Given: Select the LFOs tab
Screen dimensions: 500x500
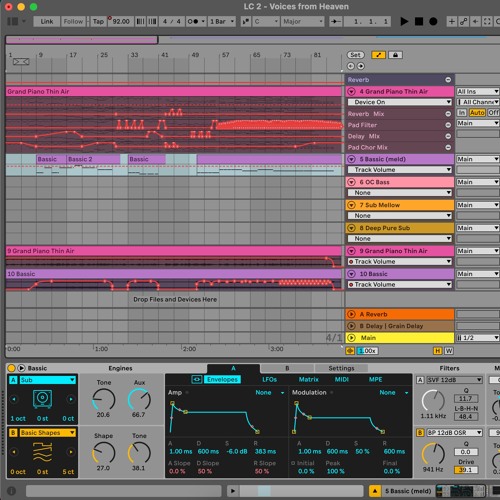Looking at the screenshot, I should pos(269,379).
